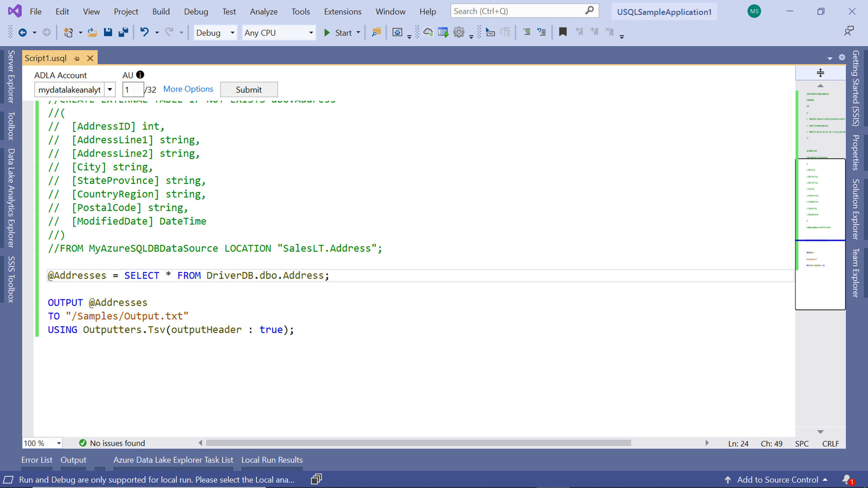Expand the Any CPU platform dropdown
The height and width of the screenshot is (488, 868).
click(311, 33)
